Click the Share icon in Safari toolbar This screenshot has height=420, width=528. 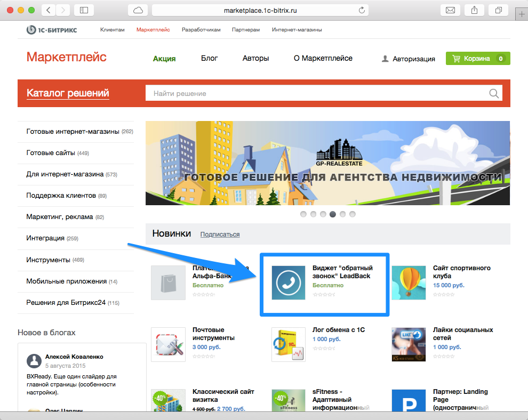click(x=474, y=10)
